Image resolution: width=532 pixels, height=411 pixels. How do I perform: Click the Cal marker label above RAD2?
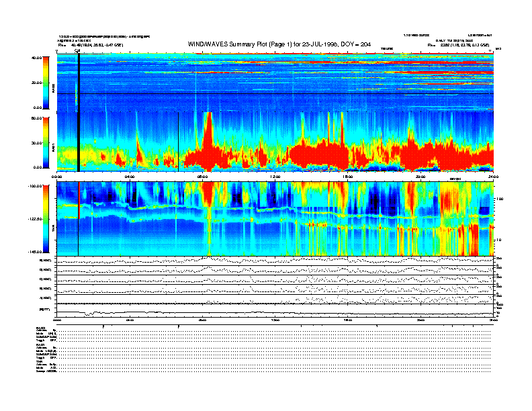[77, 51]
